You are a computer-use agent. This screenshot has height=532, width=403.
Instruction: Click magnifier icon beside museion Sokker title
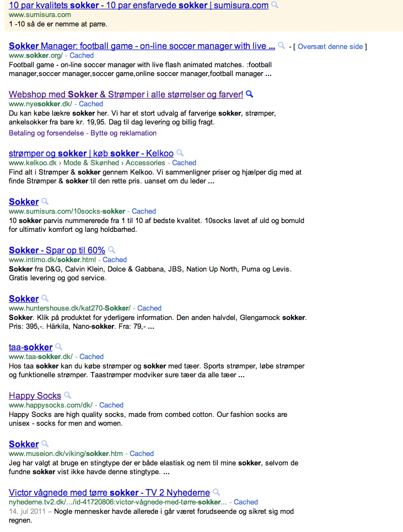[x=45, y=444]
